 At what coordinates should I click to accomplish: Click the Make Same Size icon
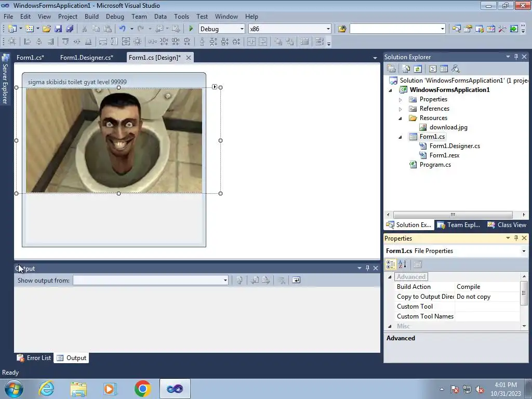(x=126, y=42)
